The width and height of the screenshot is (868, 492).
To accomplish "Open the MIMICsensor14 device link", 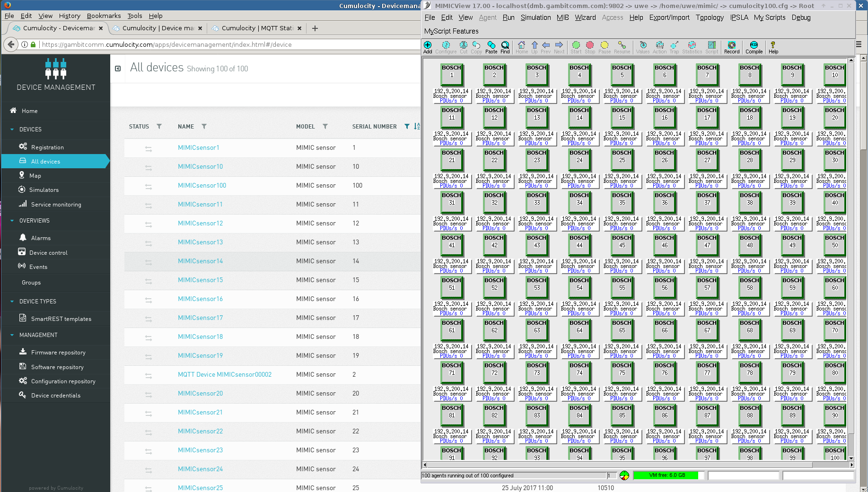I will click(x=200, y=261).
